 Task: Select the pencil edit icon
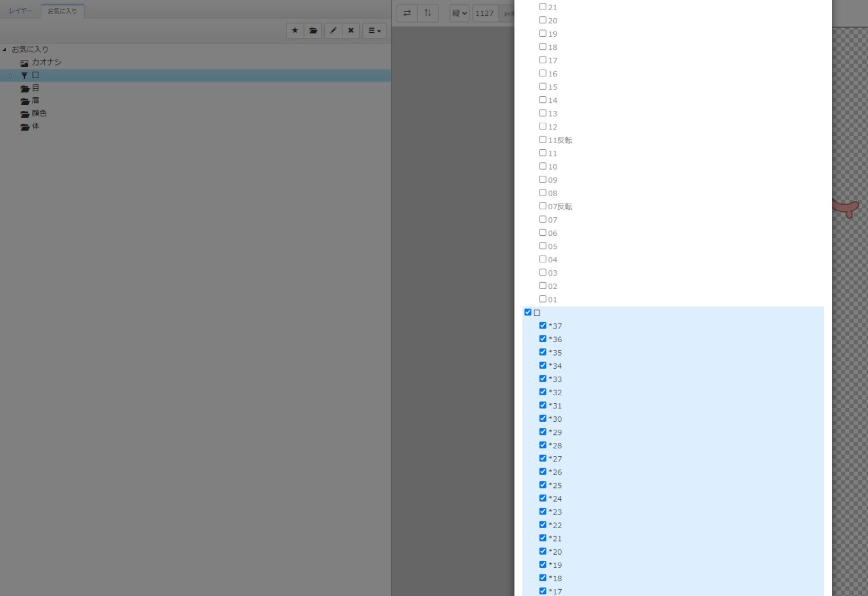333,31
